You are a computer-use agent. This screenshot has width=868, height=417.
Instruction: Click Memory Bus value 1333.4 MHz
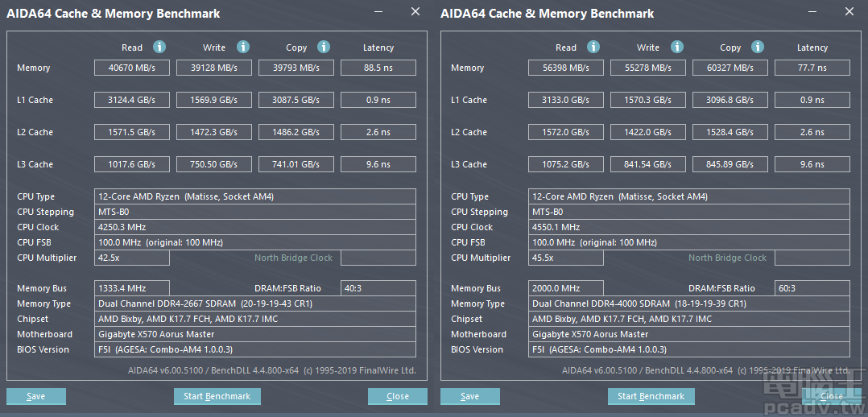132,288
